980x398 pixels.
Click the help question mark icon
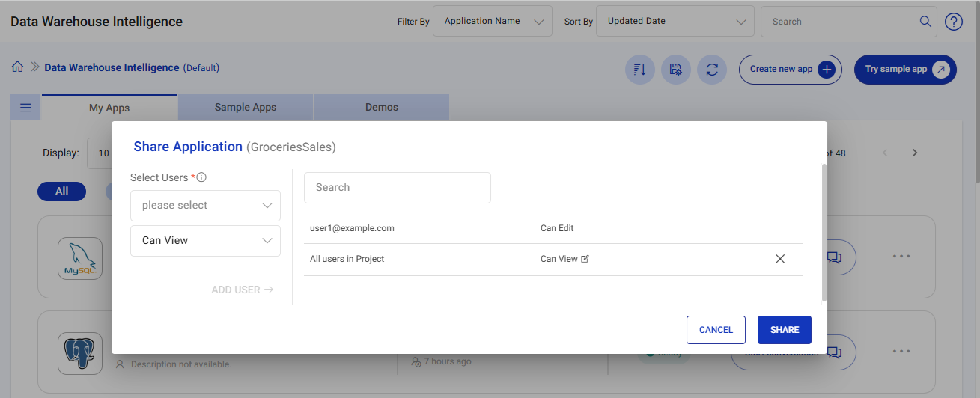click(x=953, y=22)
